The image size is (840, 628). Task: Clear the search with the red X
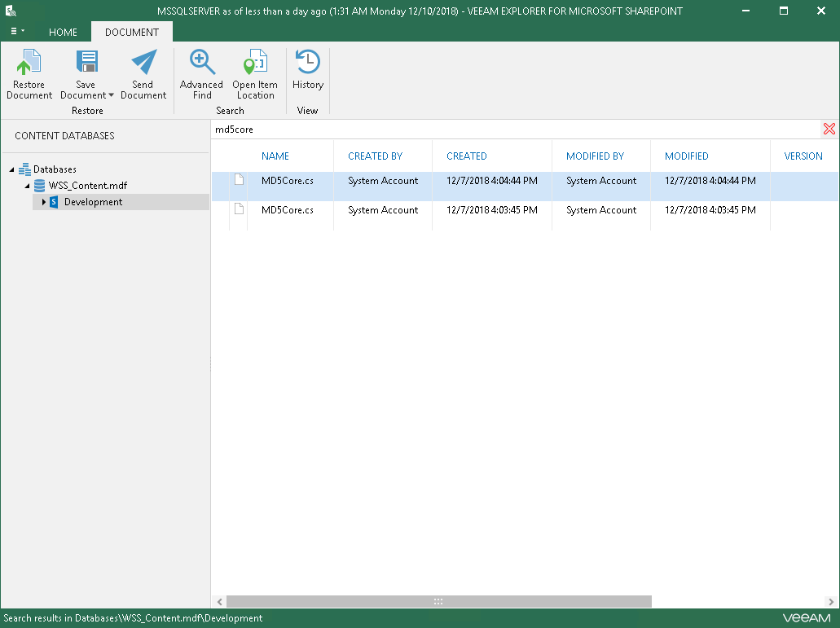pos(829,129)
